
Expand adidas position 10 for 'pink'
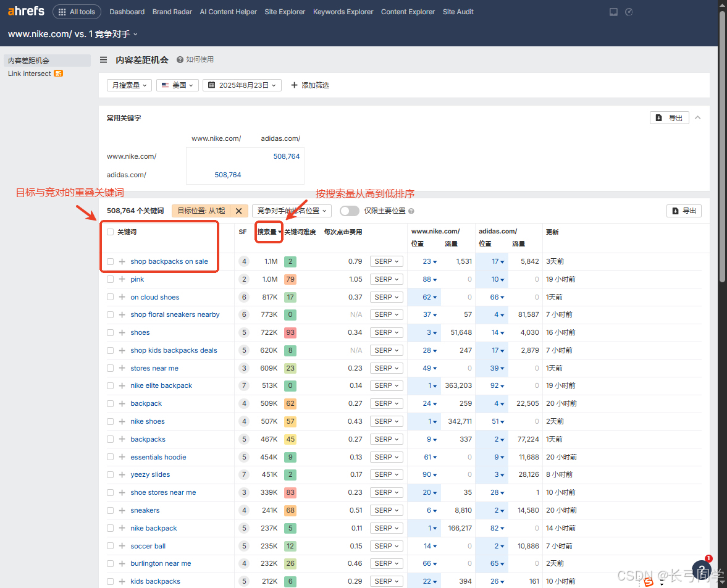point(497,279)
